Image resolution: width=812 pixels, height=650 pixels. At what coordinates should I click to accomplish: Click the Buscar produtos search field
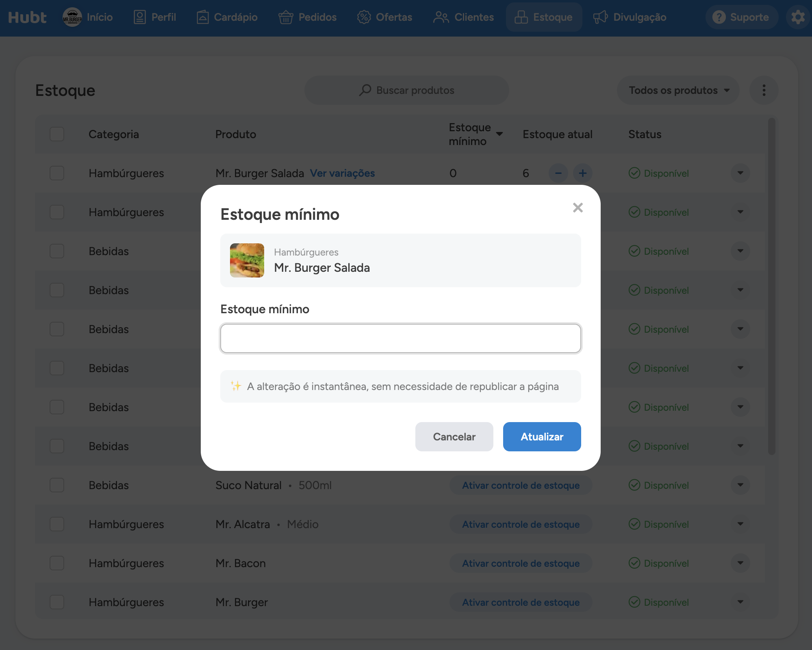(406, 90)
